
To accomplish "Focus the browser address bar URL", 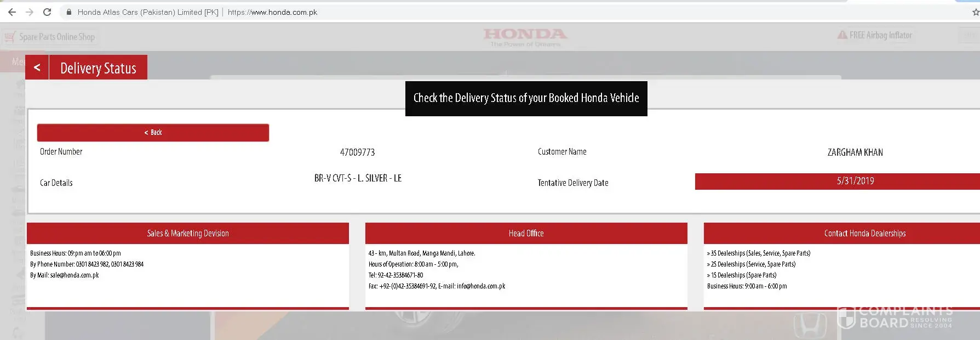I will pyautogui.click(x=272, y=12).
